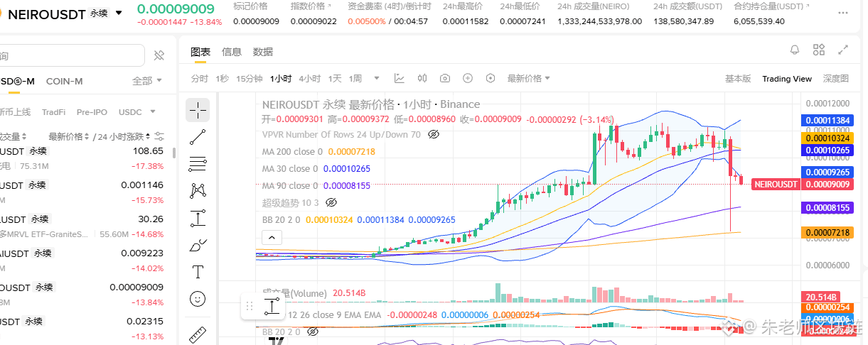Viewport: 868px width, 345px height.
Task: Switch to the 图表 chart tab
Action: point(200,52)
